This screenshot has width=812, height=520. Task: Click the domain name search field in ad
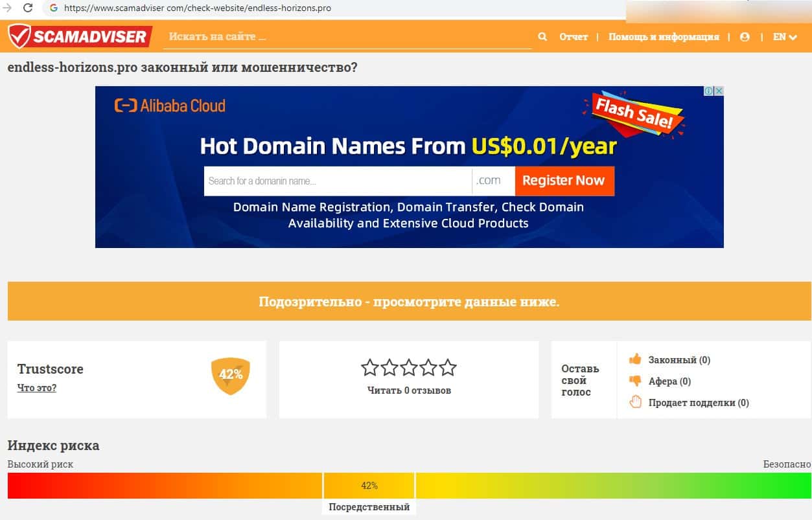338,181
